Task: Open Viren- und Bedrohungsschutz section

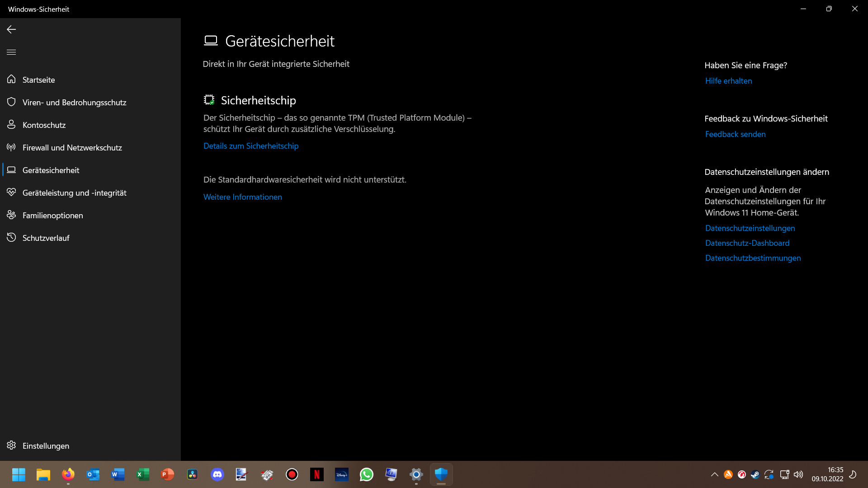Action: tap(74, 103)
